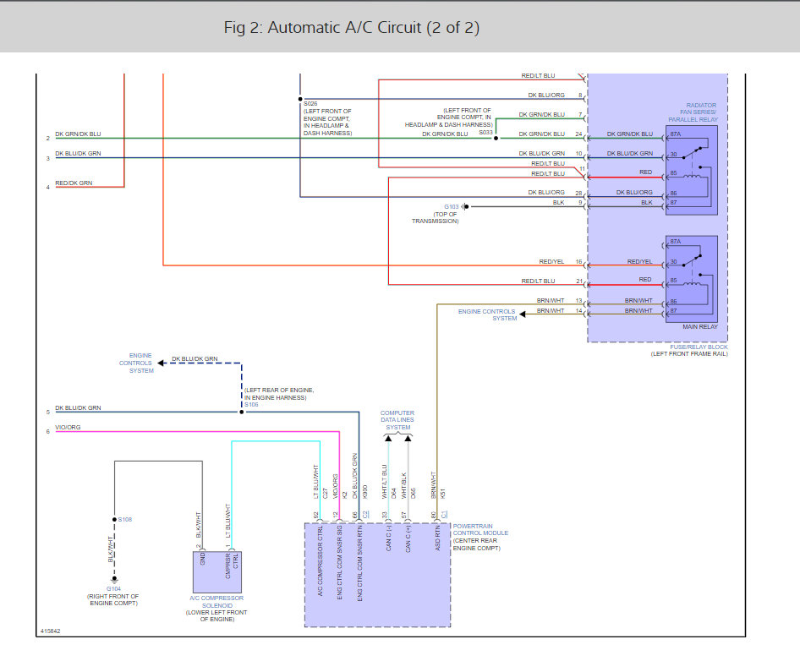Viewport: 800px width, 672px height.
Task: Select (LOWER LEFT FRONT OF ENGINE) note
Action: [x=216, y=616]
